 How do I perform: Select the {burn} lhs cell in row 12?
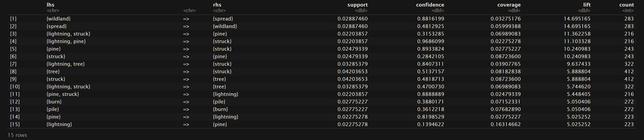click(x=54, y=102)
